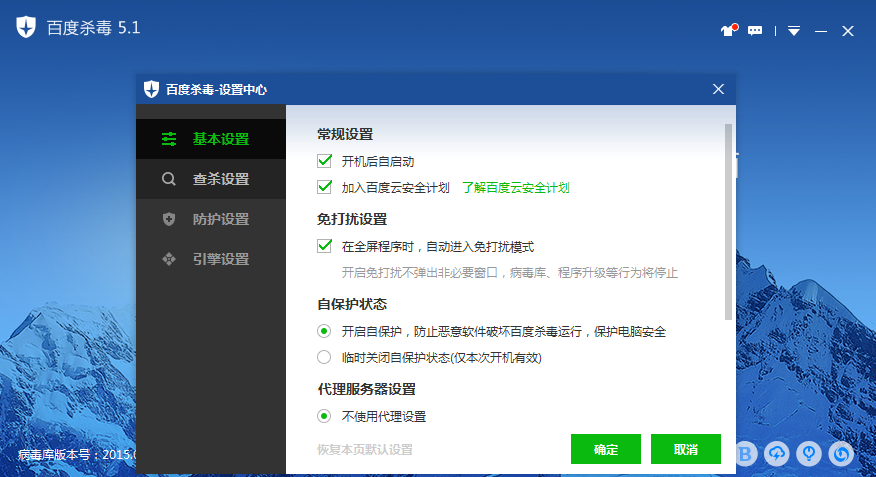Confirm with the 确定 button
The image size is (876, 477).
tap(606, 449)
